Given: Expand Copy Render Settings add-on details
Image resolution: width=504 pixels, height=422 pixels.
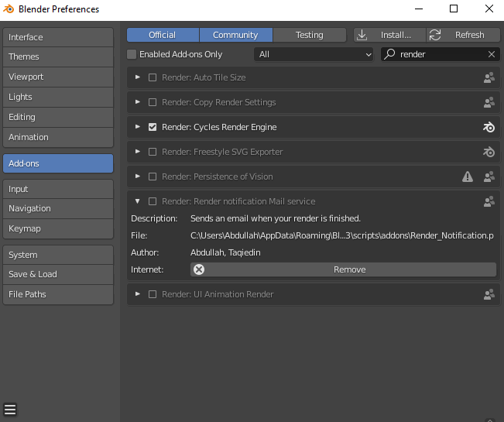Looking at the screenshot, I should coord(138,102).
